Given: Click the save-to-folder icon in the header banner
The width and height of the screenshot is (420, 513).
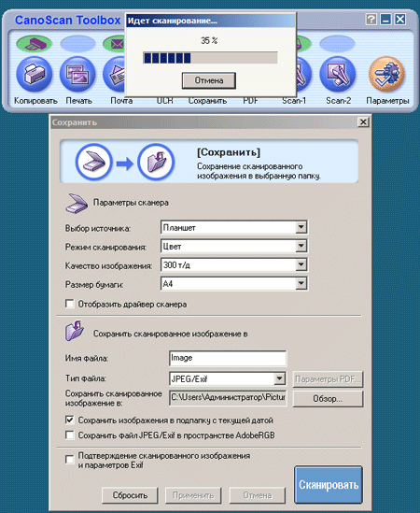Looking at the screenshot, I should pos(155,162).
